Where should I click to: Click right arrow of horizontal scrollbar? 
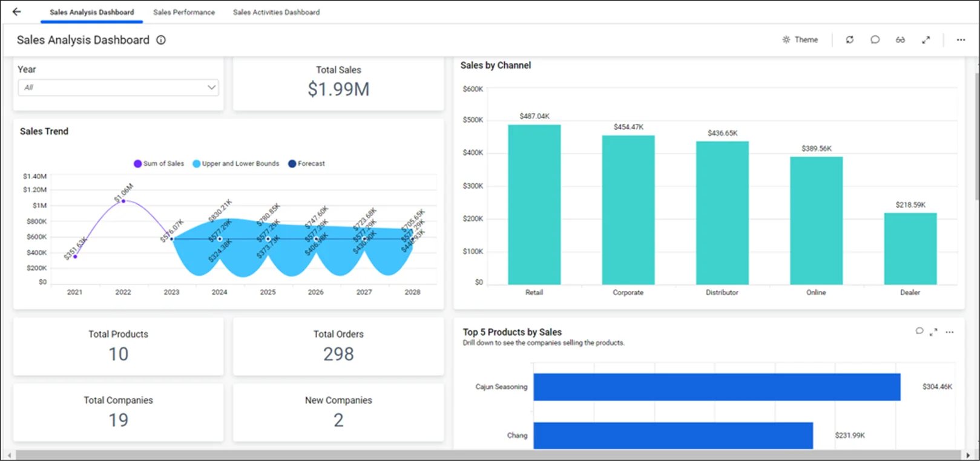click(x=968, y=455)
